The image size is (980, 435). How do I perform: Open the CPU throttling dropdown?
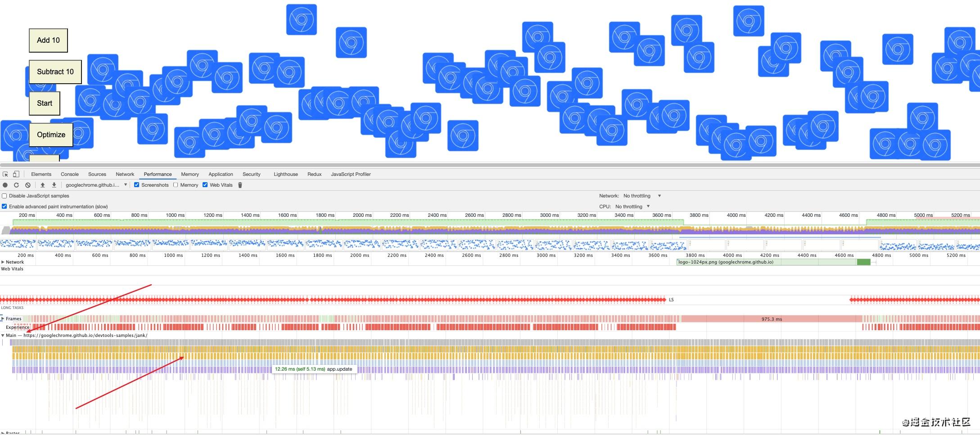tap(632, 206)
